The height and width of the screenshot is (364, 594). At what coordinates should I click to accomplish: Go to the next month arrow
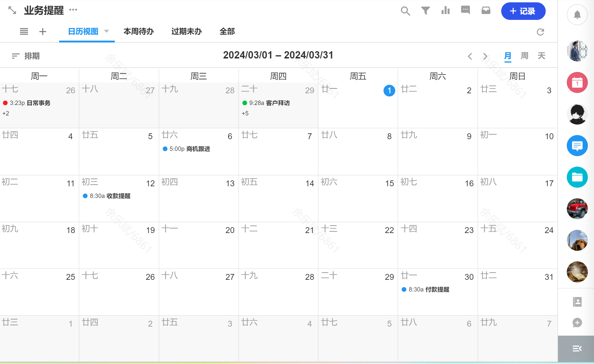485,56
